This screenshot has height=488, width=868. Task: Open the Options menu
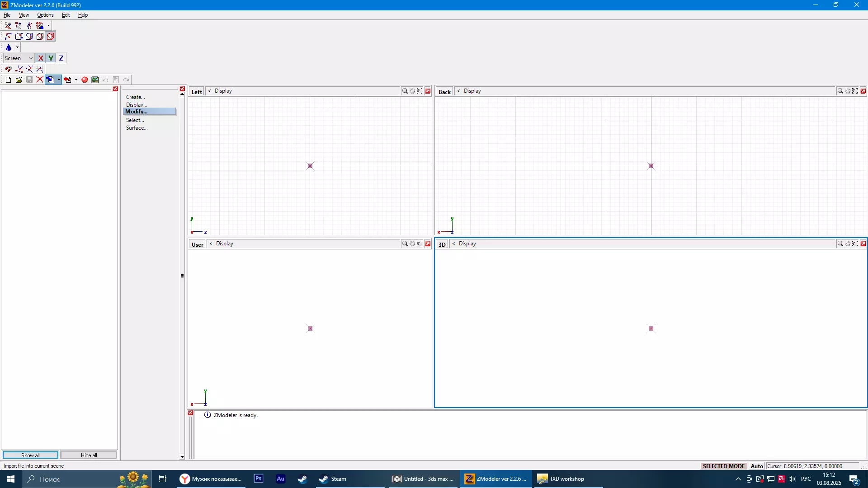tap(45, 15)
